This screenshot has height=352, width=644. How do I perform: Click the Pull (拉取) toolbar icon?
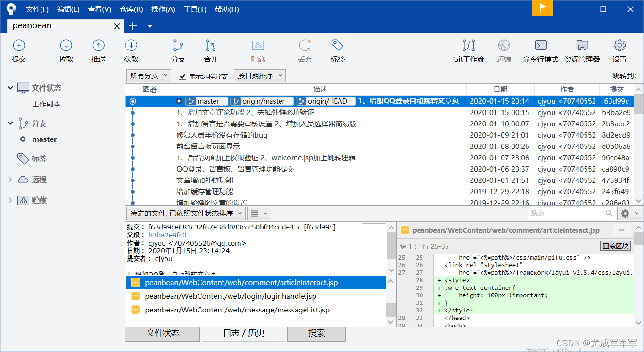(66, 45)
